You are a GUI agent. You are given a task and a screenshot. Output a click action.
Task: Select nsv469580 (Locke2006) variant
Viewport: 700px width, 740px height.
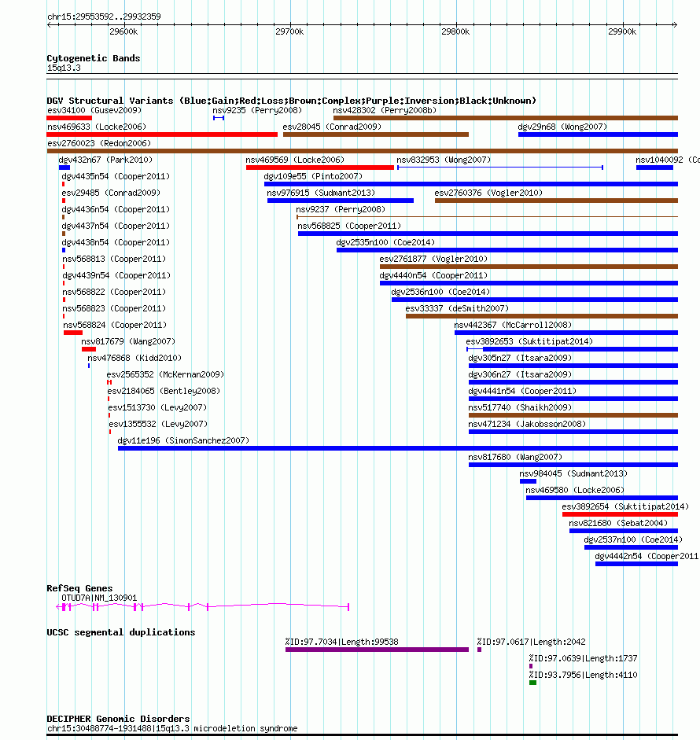602,498
